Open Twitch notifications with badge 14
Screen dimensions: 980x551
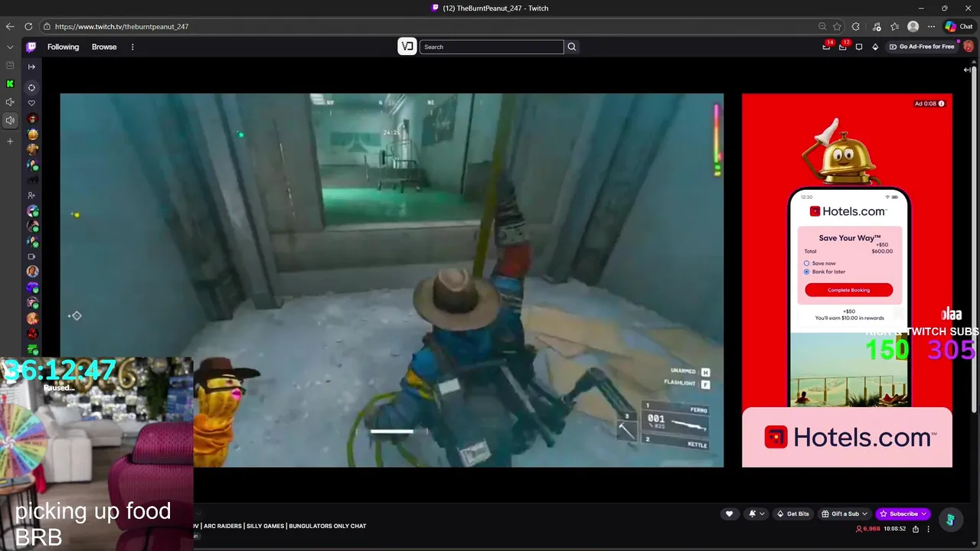point(826,47)
